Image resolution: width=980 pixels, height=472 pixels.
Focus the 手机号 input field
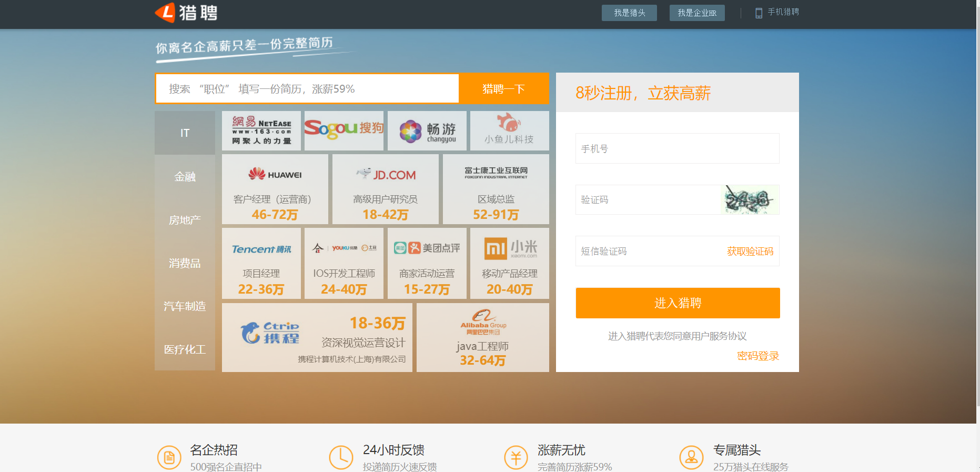point(678,148)
